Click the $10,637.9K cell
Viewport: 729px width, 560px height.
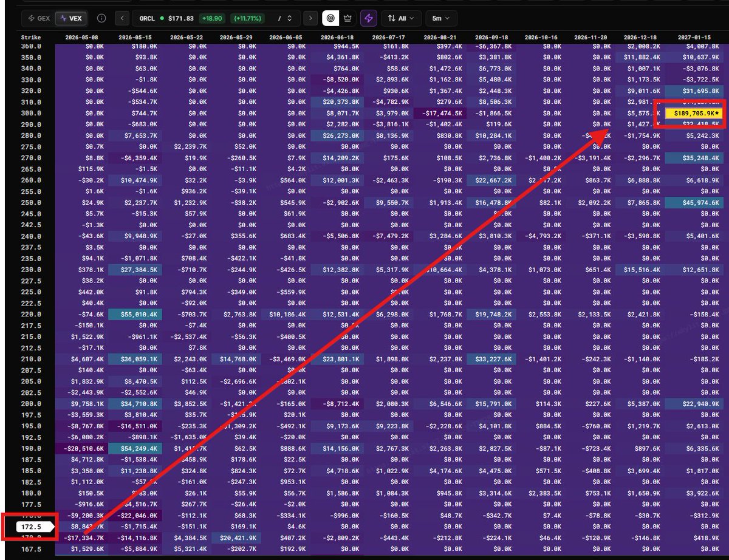tap(694, 57)
